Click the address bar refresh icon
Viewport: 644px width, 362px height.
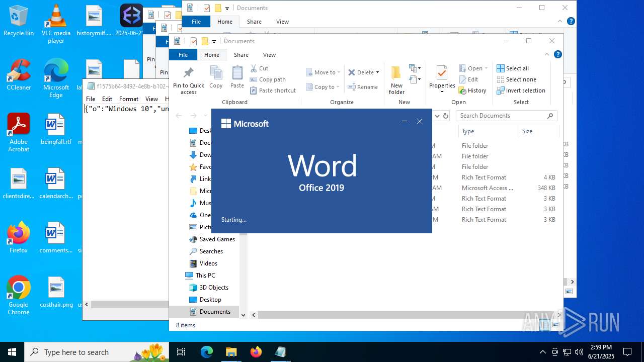(445, 116)
